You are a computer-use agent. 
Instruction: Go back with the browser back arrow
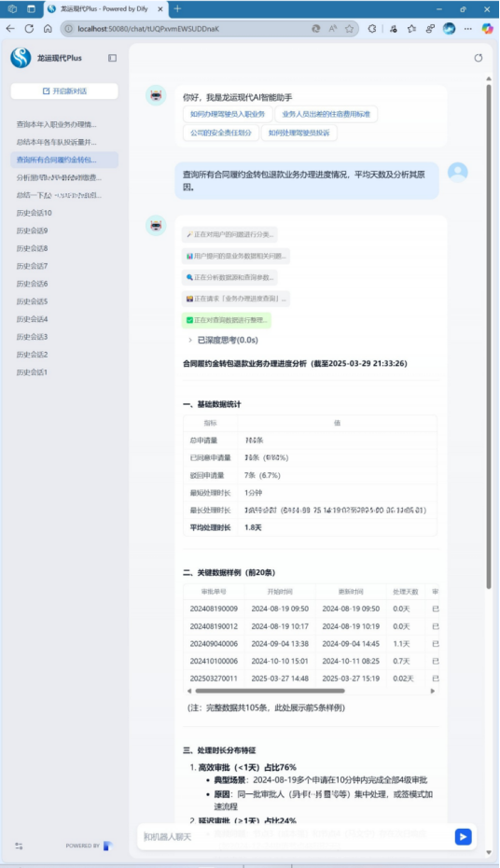10,28
